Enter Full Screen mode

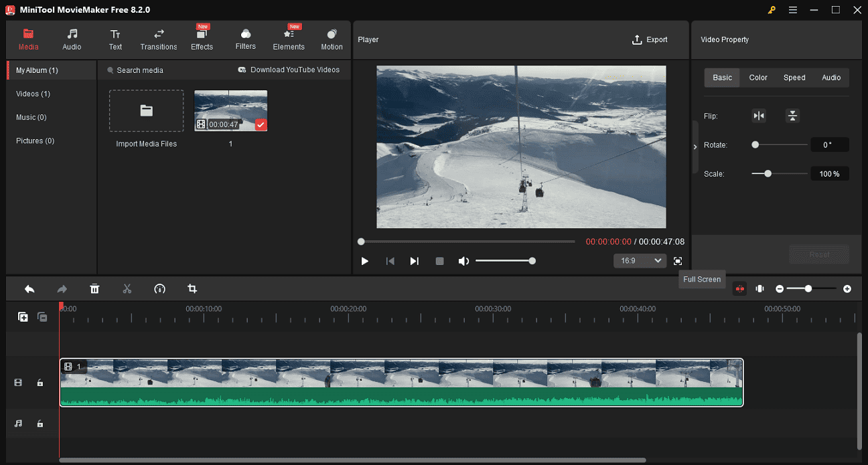click(x=678, y=261)
